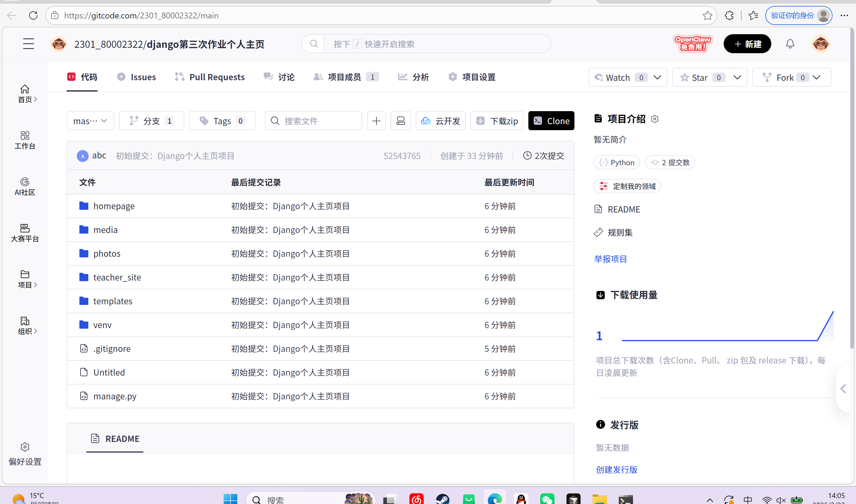The height and width of the screenshot is (504, 856).
Task: Click the 举报项目 link
Action: pos(610,259)
